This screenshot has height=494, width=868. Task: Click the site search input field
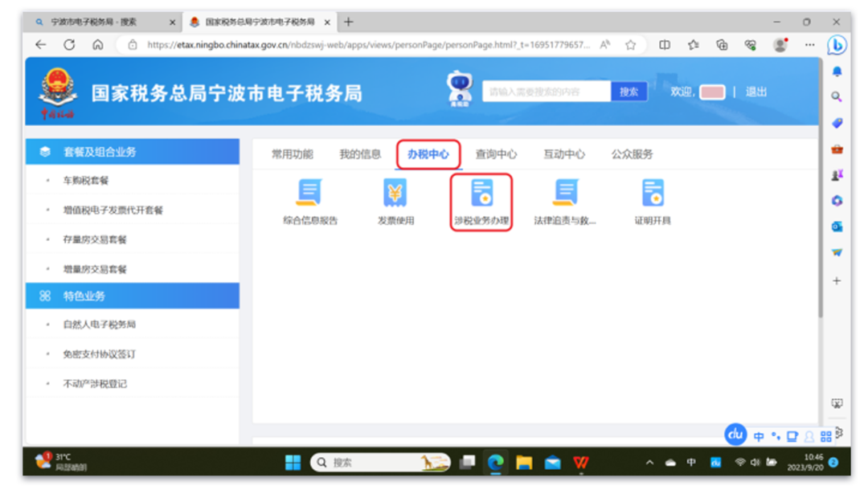547,92
